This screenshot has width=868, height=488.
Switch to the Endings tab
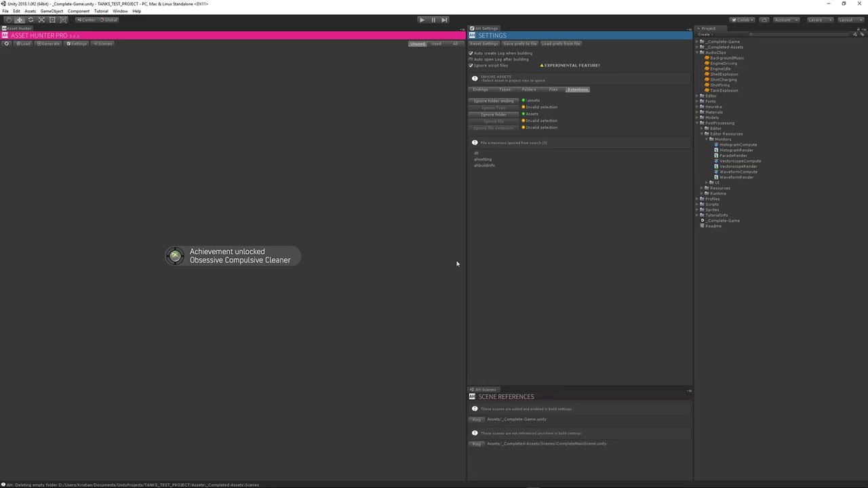coord(480,89)
